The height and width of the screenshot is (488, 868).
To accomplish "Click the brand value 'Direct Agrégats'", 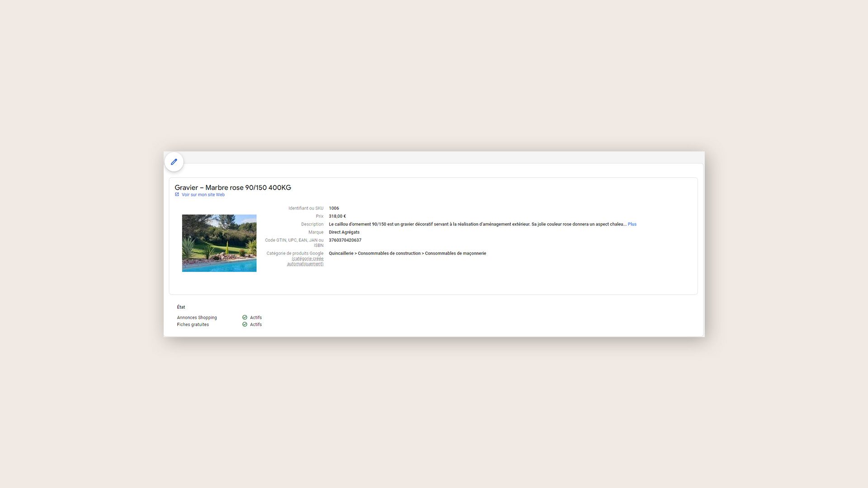I will (344, 232).
